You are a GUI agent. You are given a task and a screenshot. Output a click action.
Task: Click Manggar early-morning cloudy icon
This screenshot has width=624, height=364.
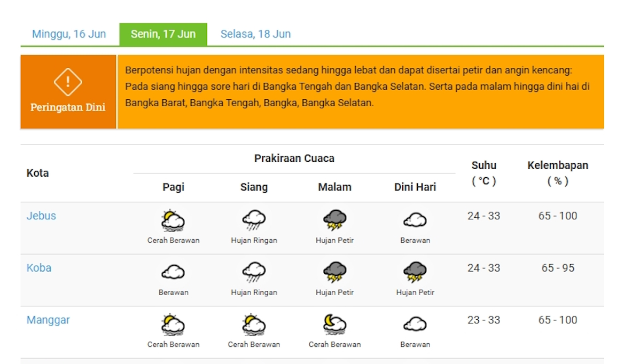pyautogui.click(x=415, y=325)
